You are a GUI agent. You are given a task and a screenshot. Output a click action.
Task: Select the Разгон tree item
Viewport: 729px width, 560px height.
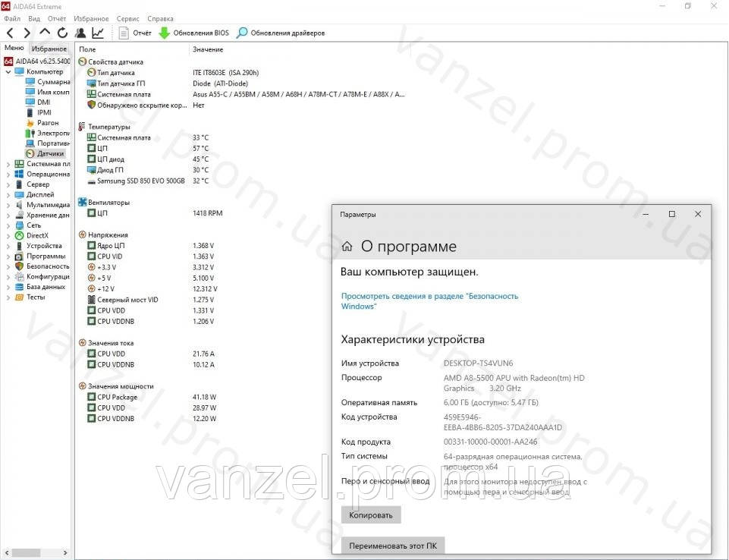[42, 123]
